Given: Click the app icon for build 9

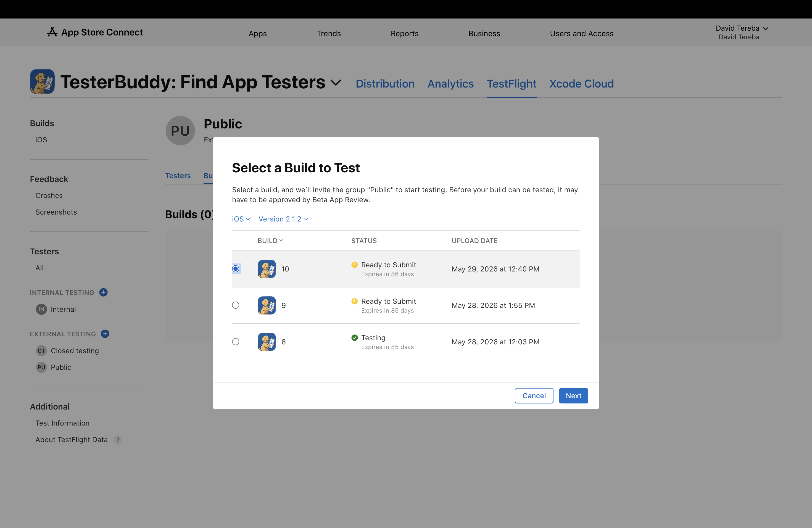Looking at the screenshot, I should coord(267,305).
